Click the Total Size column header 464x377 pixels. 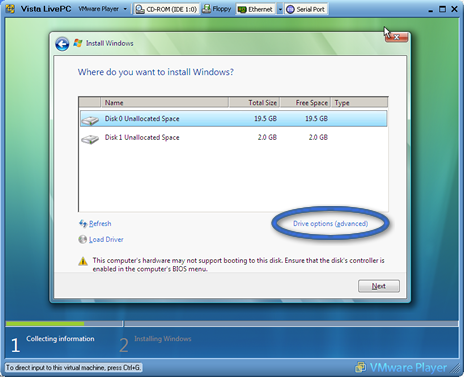pyautogui.click(x=254, y=103)
